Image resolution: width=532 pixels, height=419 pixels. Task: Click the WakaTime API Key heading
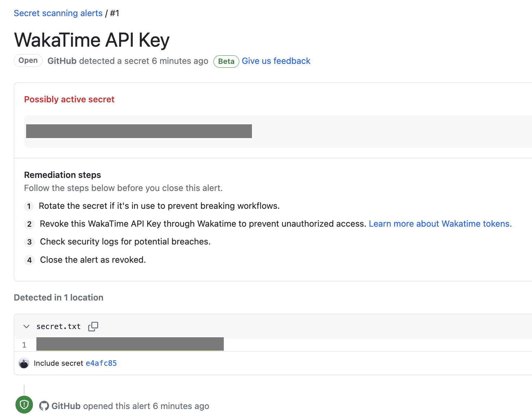point(92,40)
